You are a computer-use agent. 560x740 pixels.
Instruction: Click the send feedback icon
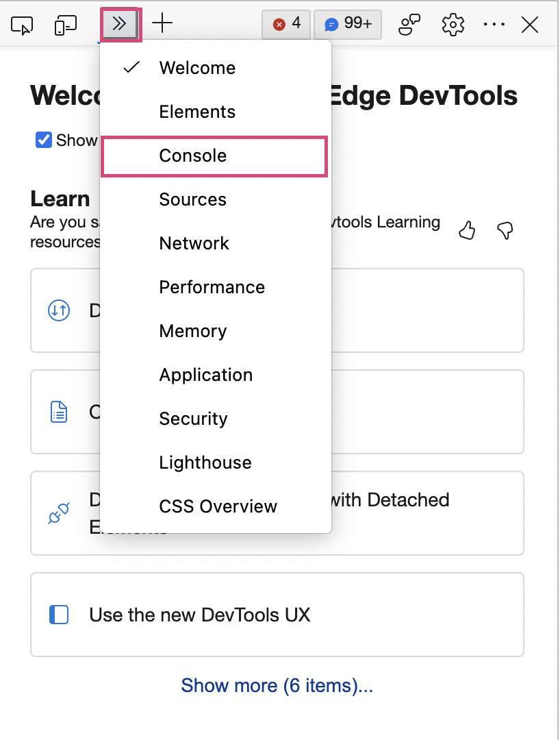[409, 25]
